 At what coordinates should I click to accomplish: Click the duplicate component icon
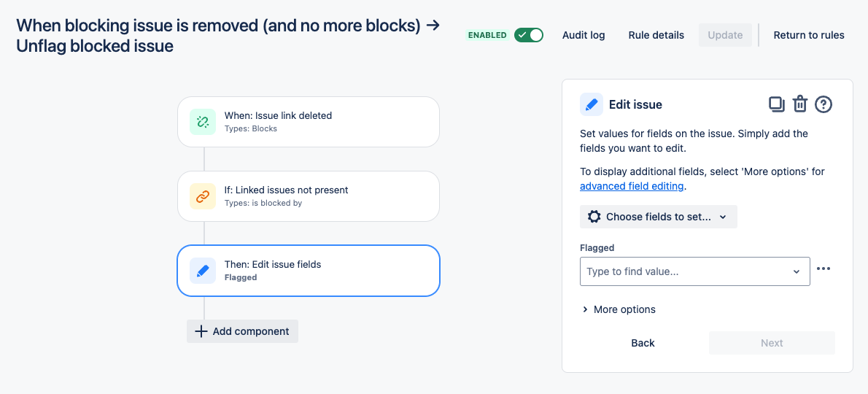pyautogui.click(x=777, y=104)
